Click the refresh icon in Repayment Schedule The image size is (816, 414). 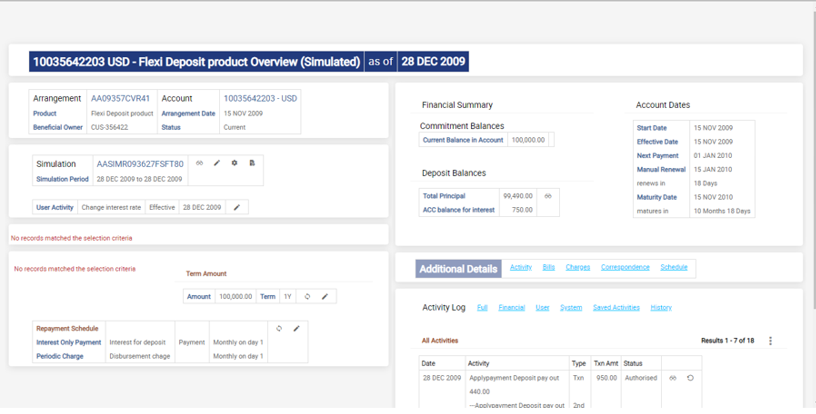[x=279, y=329]
